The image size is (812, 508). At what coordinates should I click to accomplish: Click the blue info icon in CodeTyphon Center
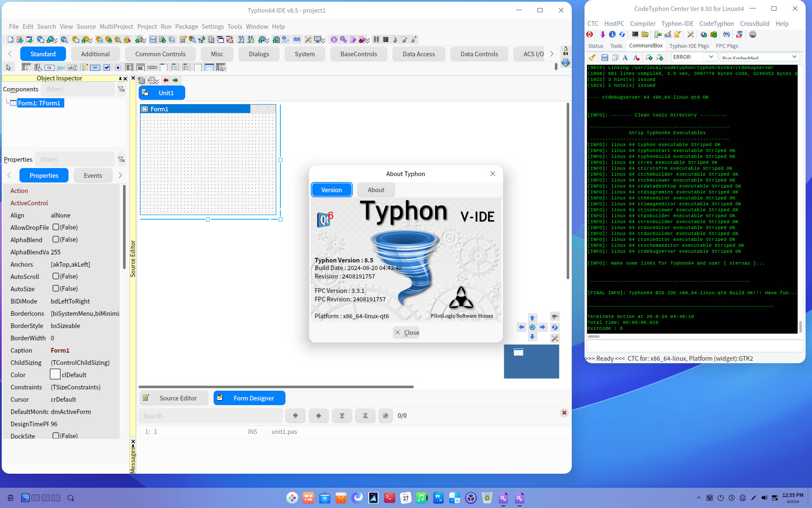(612, 34)
